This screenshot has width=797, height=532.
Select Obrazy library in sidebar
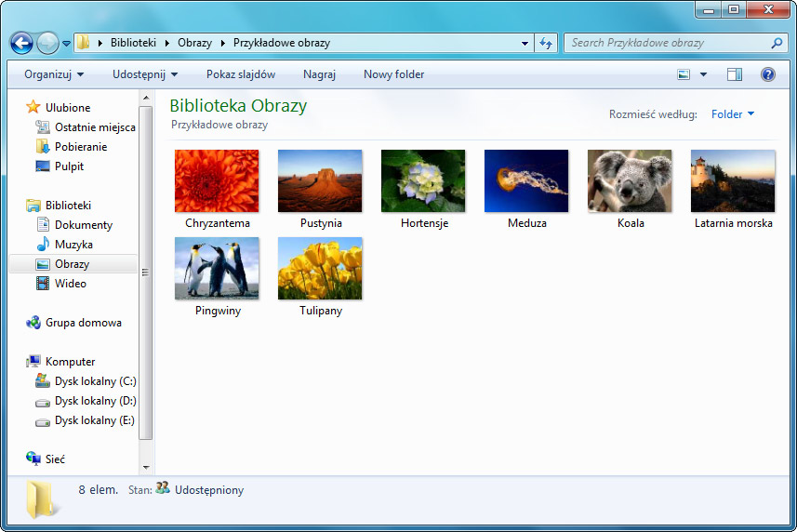pos(73,264)
